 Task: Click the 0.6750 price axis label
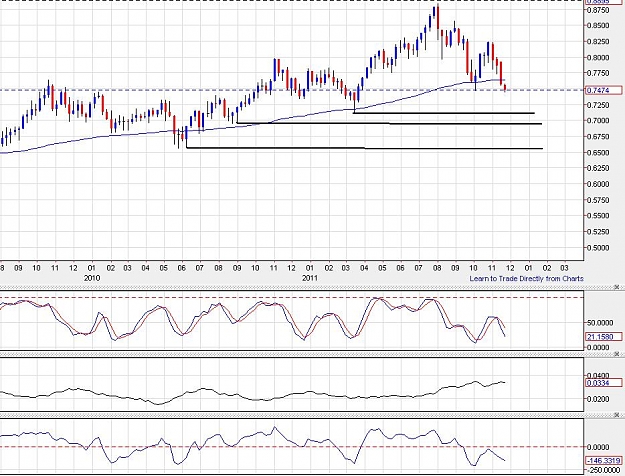point(599,137)
